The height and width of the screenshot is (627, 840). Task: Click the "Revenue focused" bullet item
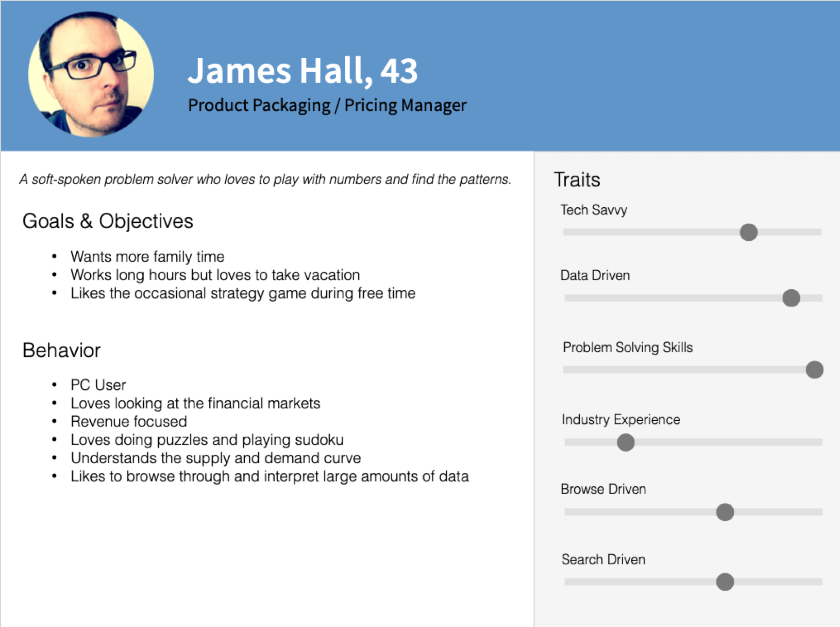(129, 422)
